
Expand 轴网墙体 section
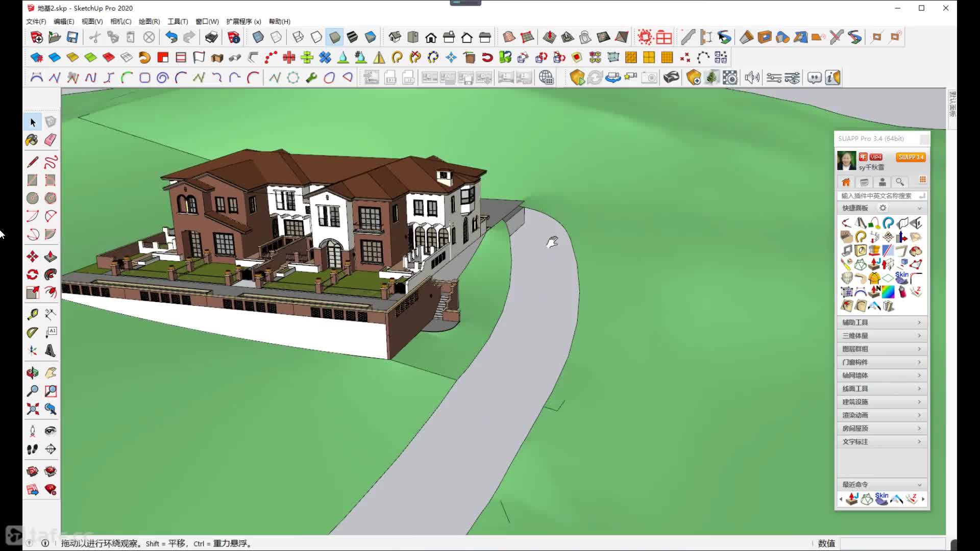[x=881, y=375]
